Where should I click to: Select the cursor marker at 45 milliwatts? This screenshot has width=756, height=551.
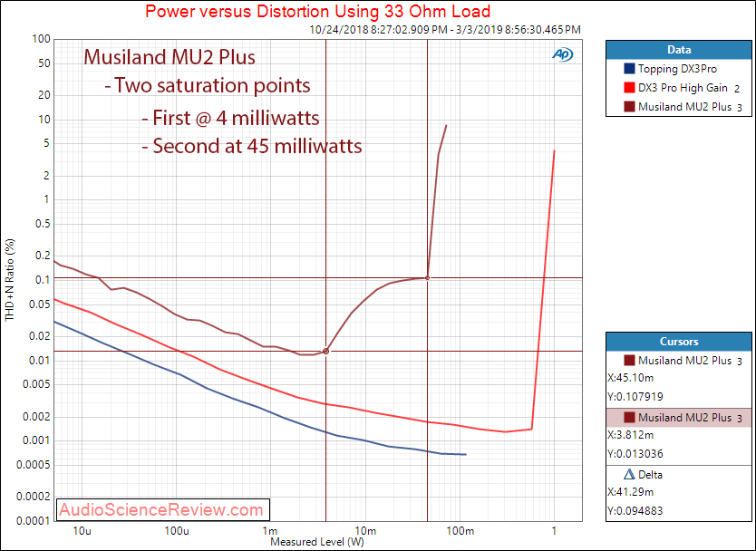[x=427, y=278]
